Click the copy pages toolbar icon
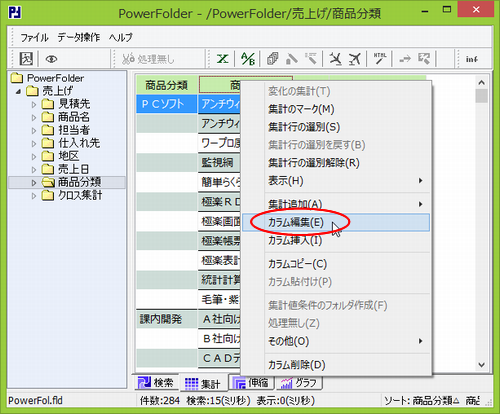Viewport: 500px width, 414px height. [273, 59]
